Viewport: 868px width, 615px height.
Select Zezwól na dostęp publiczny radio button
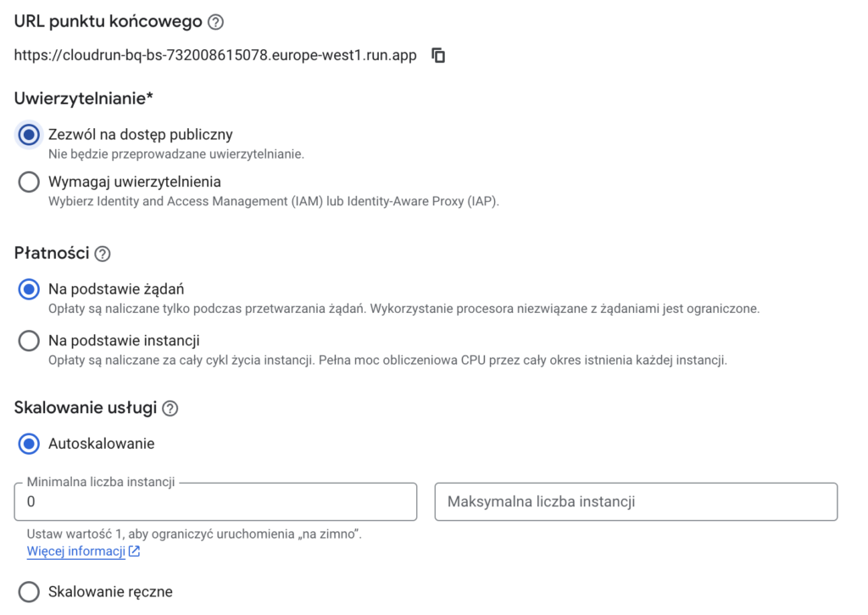(x=29, y=135)
